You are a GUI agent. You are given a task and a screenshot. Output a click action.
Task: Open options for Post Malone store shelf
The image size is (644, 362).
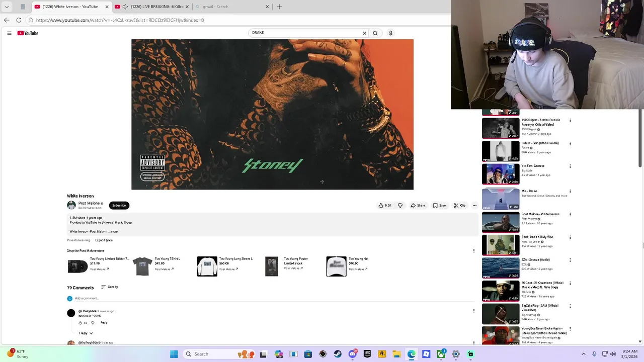tap(473, 250)
